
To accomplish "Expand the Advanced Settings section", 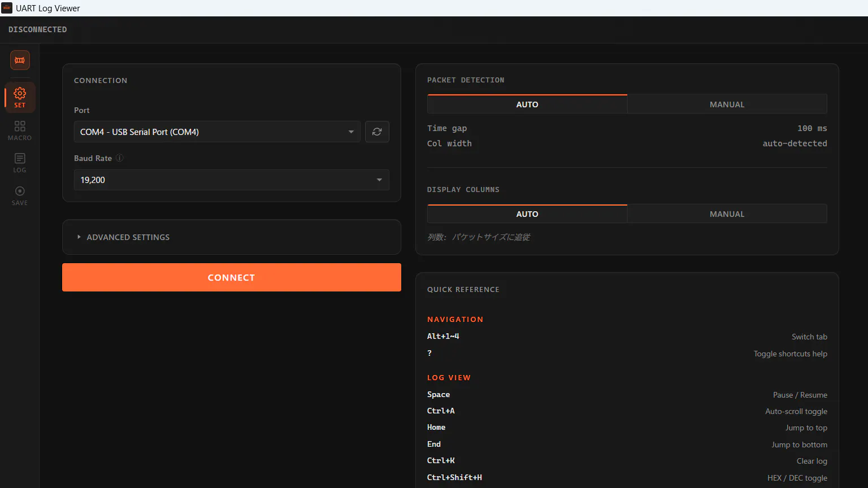I will [x=232, y=237].
